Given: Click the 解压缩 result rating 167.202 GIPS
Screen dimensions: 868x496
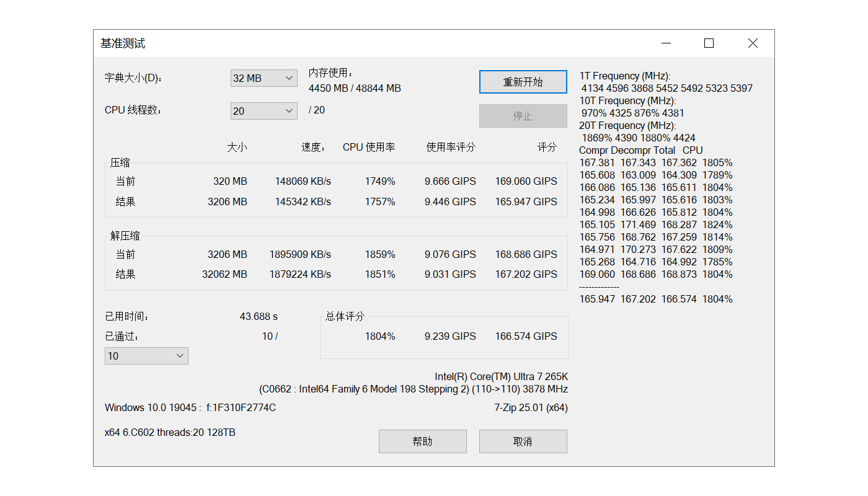Looking at the screenshot, I should pos(526,274).
